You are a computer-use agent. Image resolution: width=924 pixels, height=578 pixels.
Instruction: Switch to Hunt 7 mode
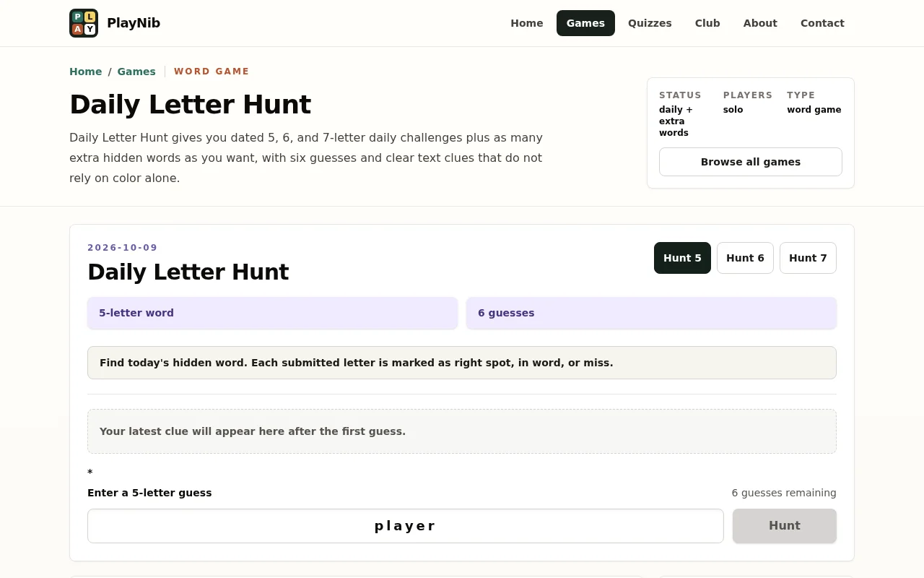pos(808,258)
